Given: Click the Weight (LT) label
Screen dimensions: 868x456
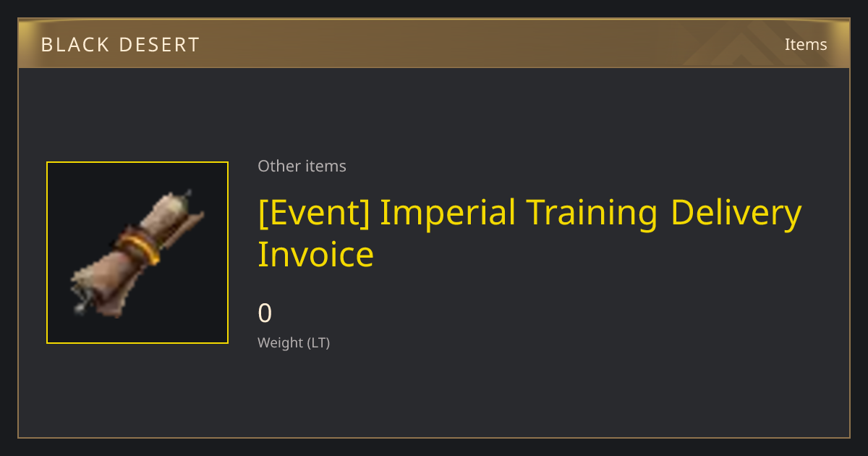Looking at the screenshot, I should 294,342.
